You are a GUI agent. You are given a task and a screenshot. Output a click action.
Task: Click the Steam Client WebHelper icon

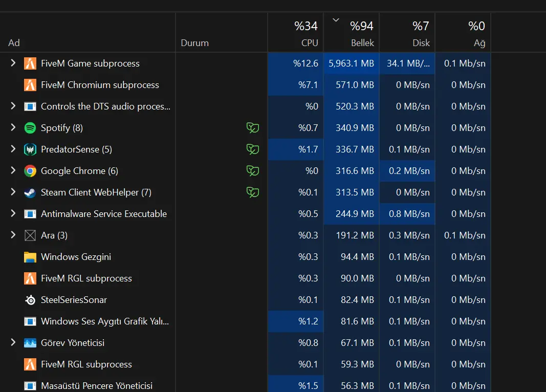(x=30, y=192)
